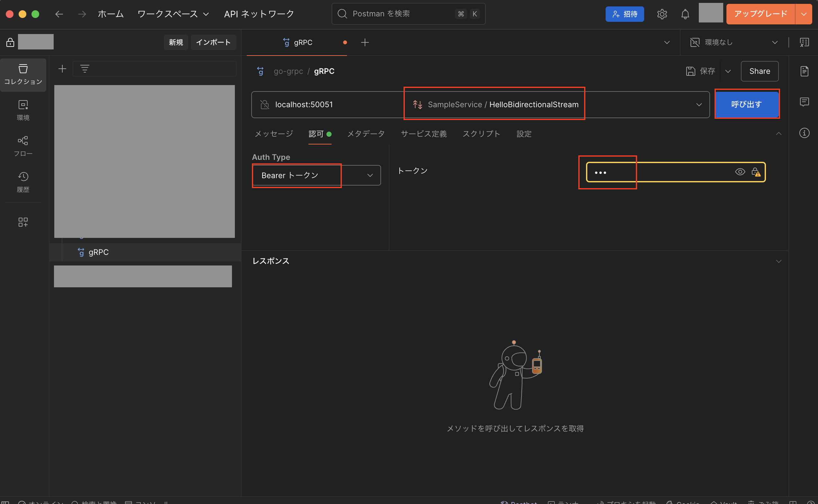Switch to the メタデータ tab
Image resolution: width=818 pixels, height=504 pixels.
[x=366, y=134]
